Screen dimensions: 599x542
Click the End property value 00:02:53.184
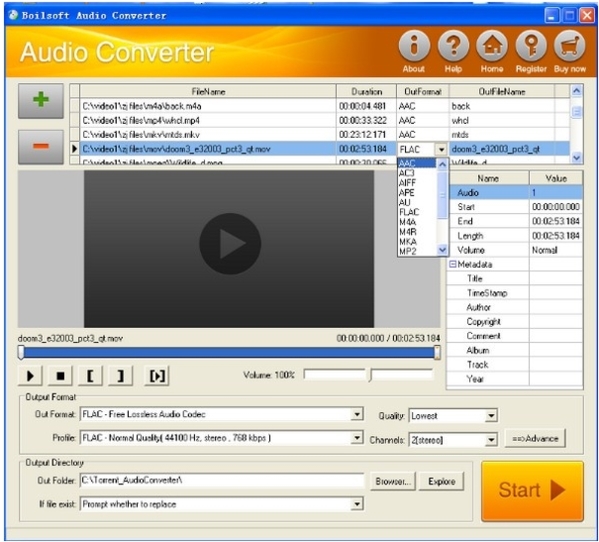[x=556, y=222]
